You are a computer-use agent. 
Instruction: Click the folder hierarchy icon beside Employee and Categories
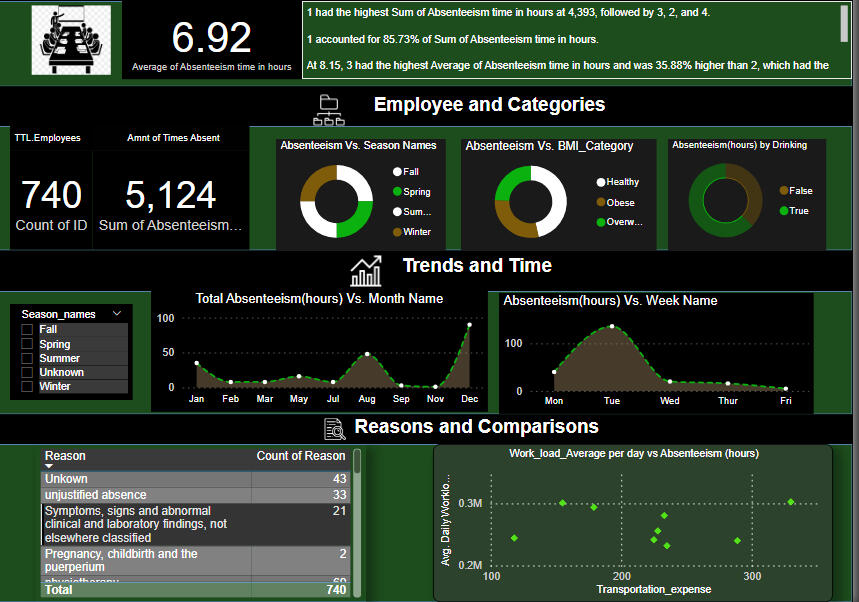(x=328, y=108)
